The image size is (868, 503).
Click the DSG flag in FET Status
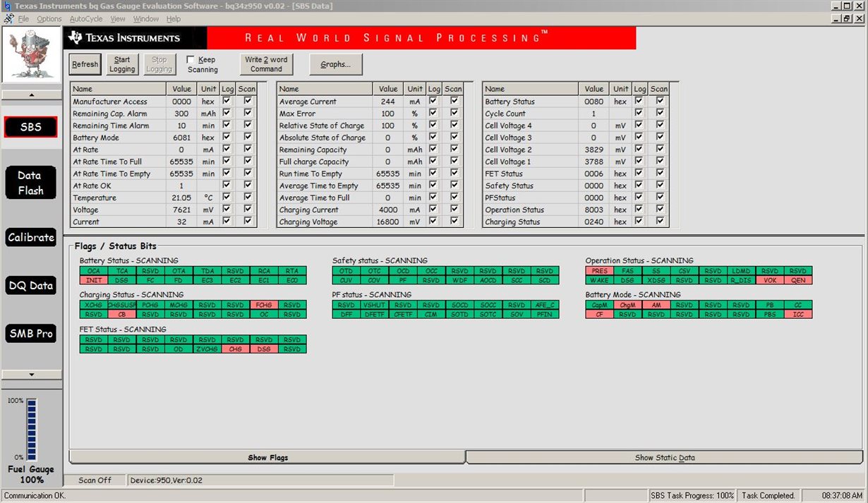click(x=264, y=349)
